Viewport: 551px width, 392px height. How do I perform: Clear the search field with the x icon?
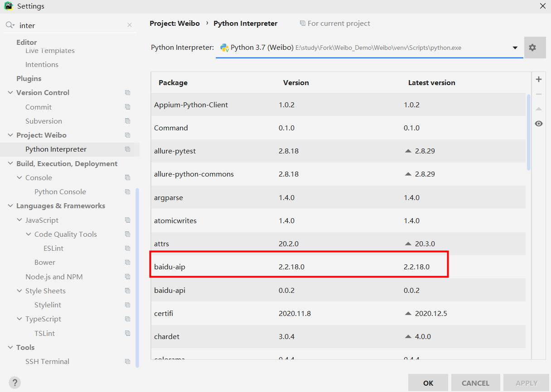tap(130, 25)
